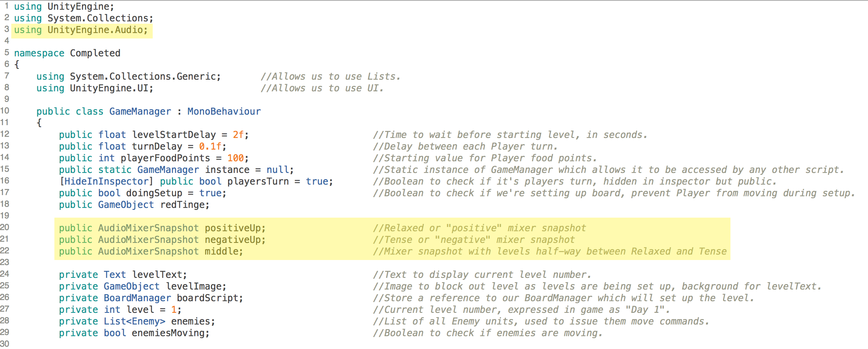Click the namespace Completed declaration
This screenshot has width=868, height=349.
[67, 53]
